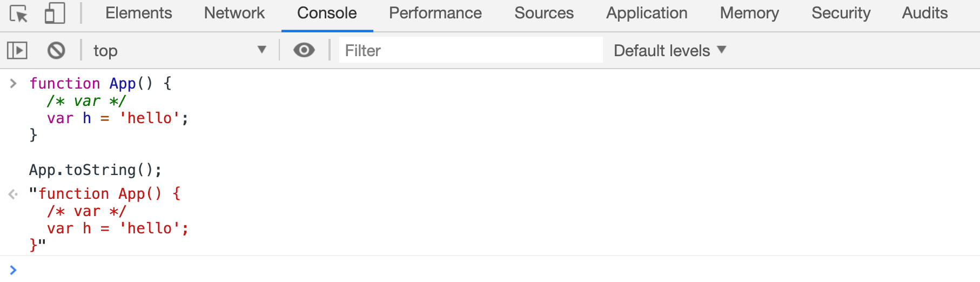The image size is (980, 282).
Task: Toggle the device toolbar icon
Action: [x=55, y=14]
